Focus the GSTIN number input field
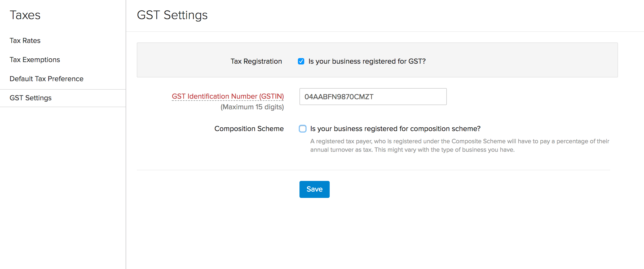This screenshot has height=269, width=644. coord(373,97)
